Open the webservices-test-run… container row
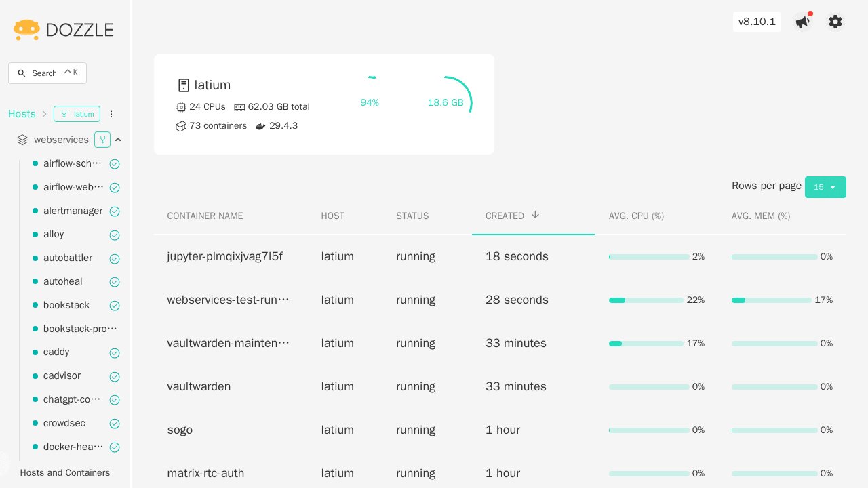 click(500, 300)
